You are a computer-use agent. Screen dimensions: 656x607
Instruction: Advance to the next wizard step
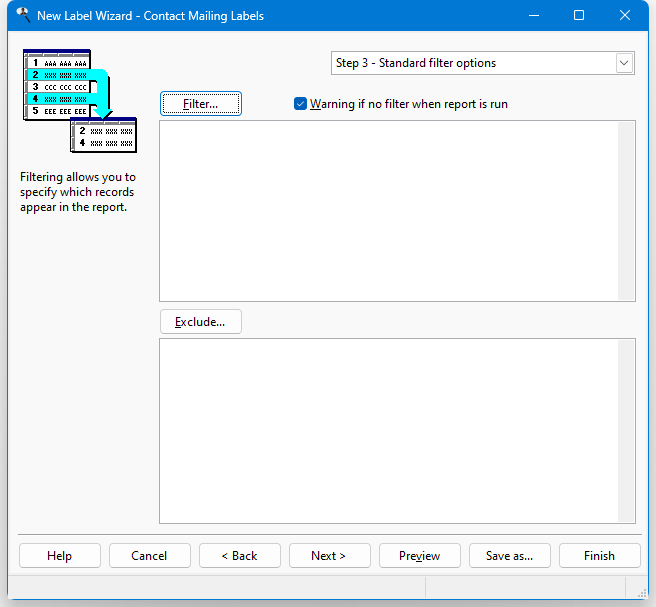tap(329, 556)
